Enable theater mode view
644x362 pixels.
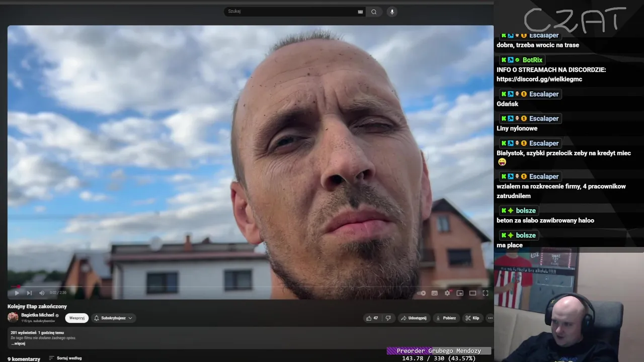coord(472,293)
